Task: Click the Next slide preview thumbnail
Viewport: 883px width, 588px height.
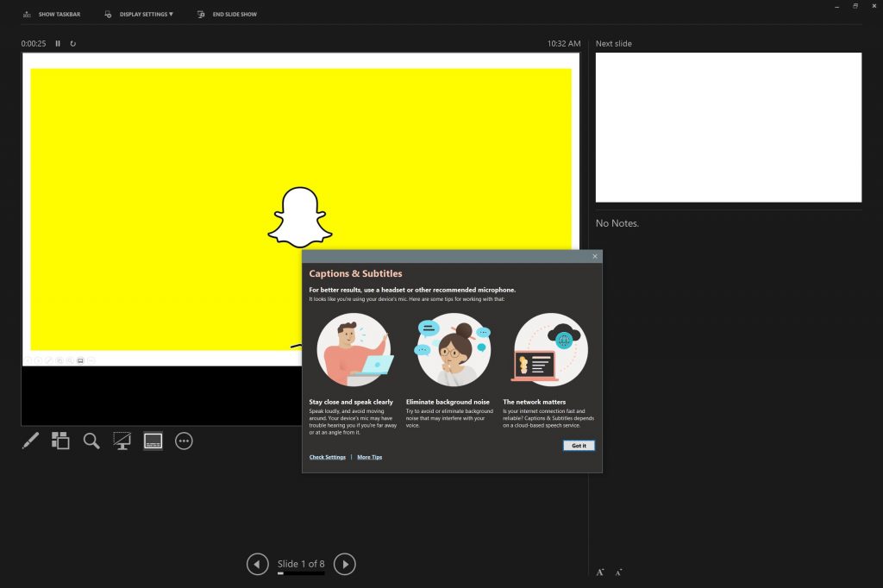Action: [x=728, y=128]
